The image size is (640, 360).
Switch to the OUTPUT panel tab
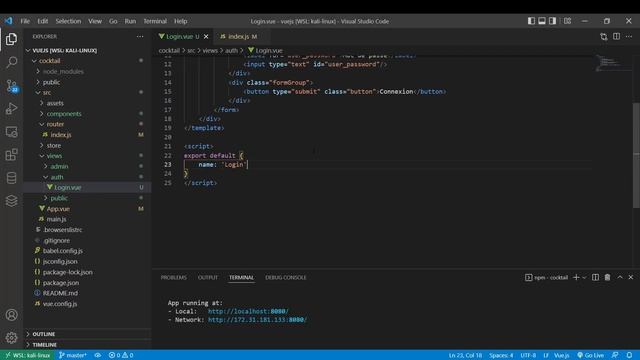click(x=208, y=278)
